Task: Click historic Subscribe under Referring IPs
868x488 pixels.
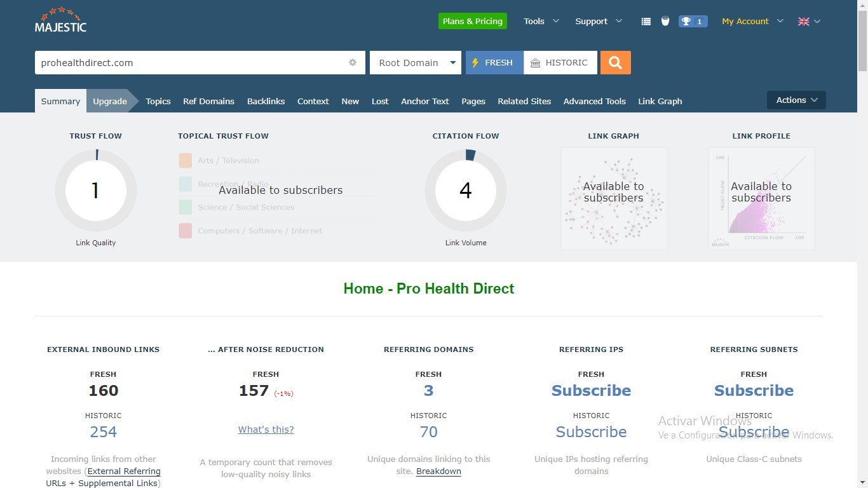Action: [x=592, y=432]
